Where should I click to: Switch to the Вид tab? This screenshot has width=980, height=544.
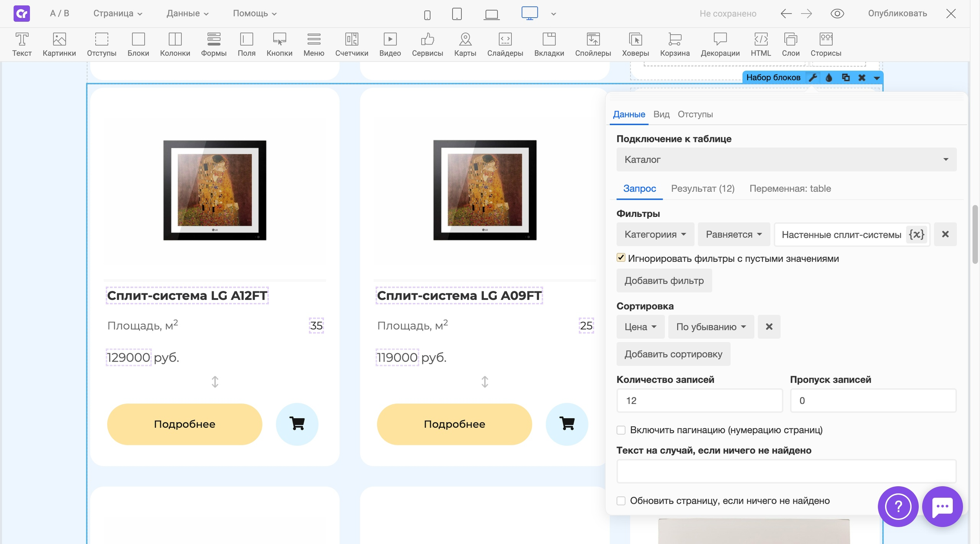661,114
